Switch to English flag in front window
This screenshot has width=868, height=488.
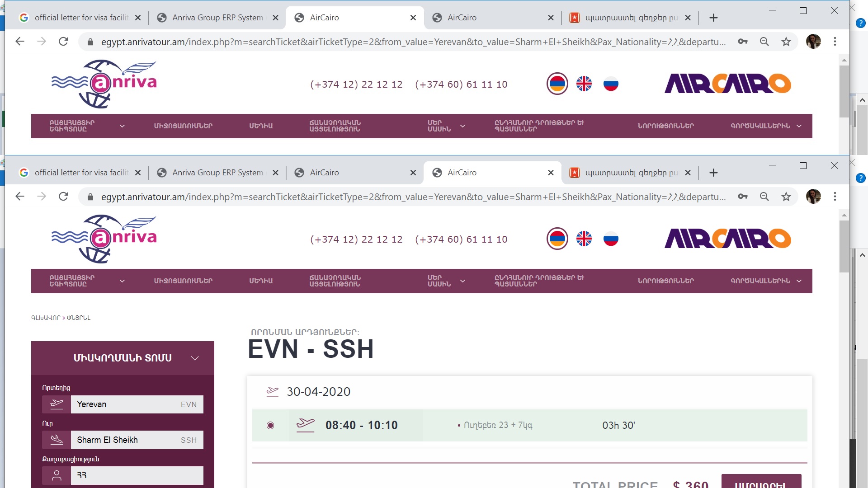coord(584,239)
